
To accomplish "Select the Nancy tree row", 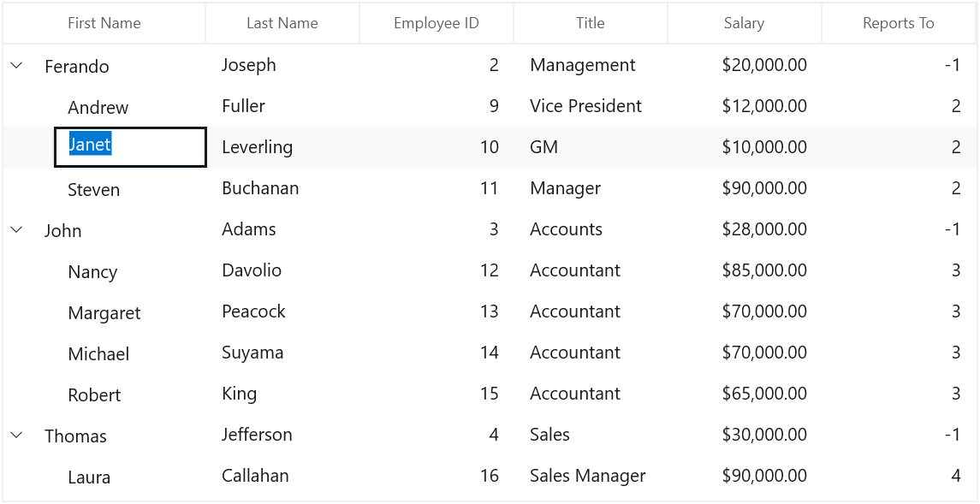I will [490, 270].
